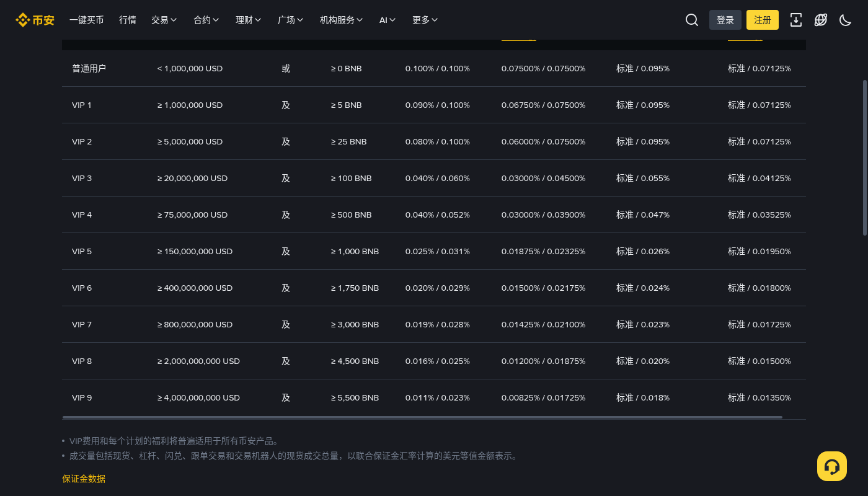Click the 登录 login button
The height and width of the screenshot is (496, 868).
tap(725, 20)
